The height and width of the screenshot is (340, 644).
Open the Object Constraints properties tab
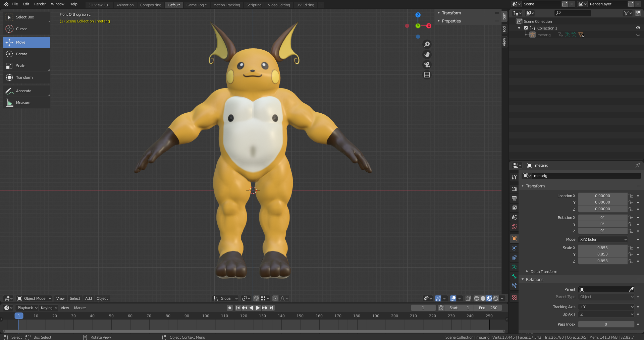point(514,258)
